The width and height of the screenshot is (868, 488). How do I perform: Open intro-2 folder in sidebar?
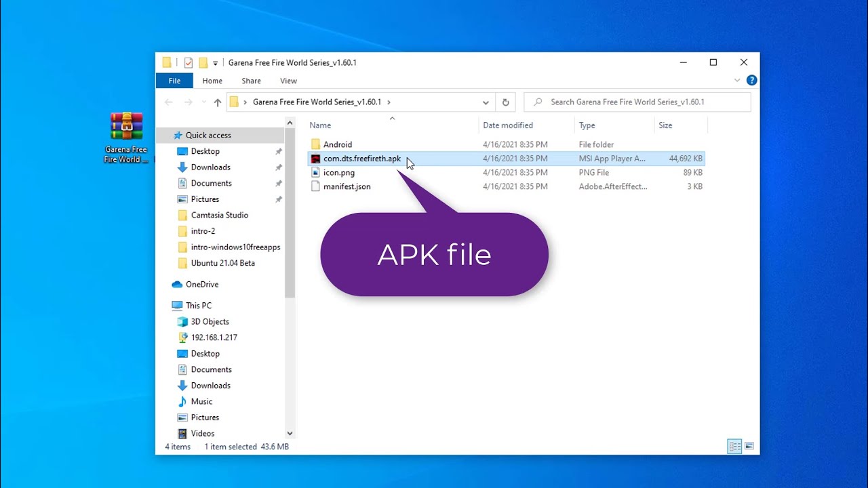(x=203, y=231)
